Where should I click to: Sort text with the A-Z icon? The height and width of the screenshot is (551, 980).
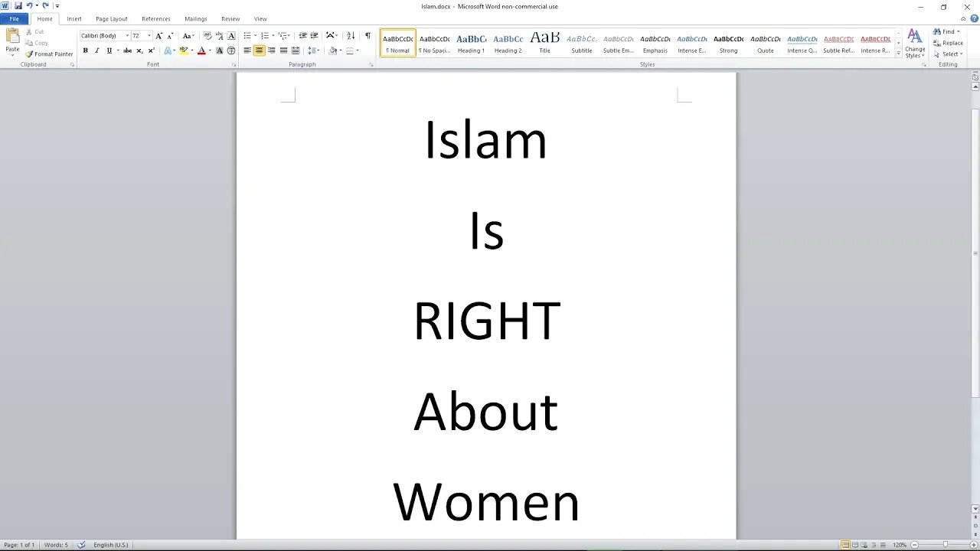coord(351,36)
